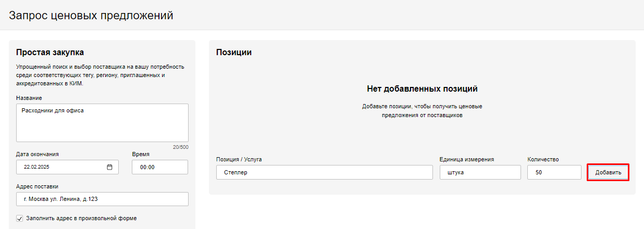Open the Единица измерения field with штука
644x229 pixels.
479,172
